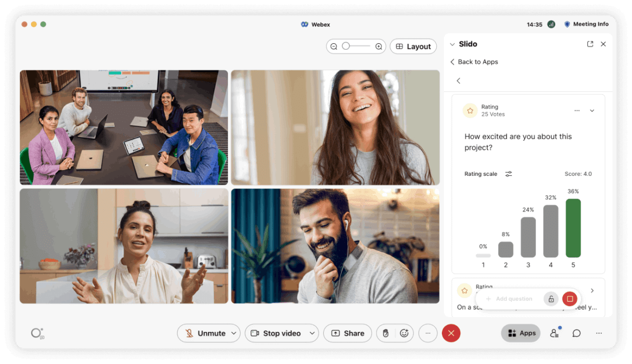632x364 pixels.
Task: Collapse the excited-about-project Rating poll
Action: (x=592, y=111)
